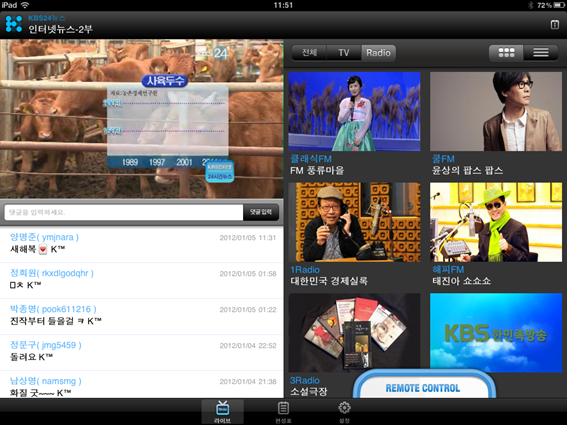Click timestamp '2012/01/05 11:31'

pos(248,238)
